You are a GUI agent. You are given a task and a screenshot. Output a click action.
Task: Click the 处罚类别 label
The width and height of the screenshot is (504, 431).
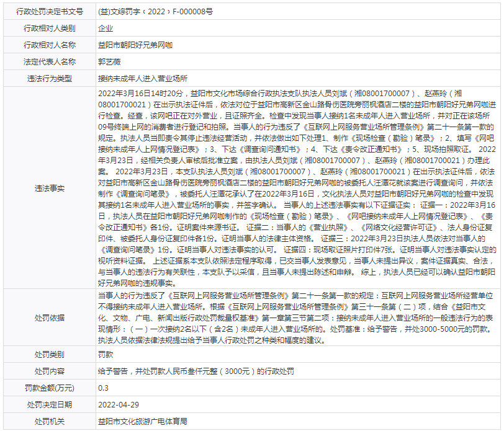(x=50, y=355)
